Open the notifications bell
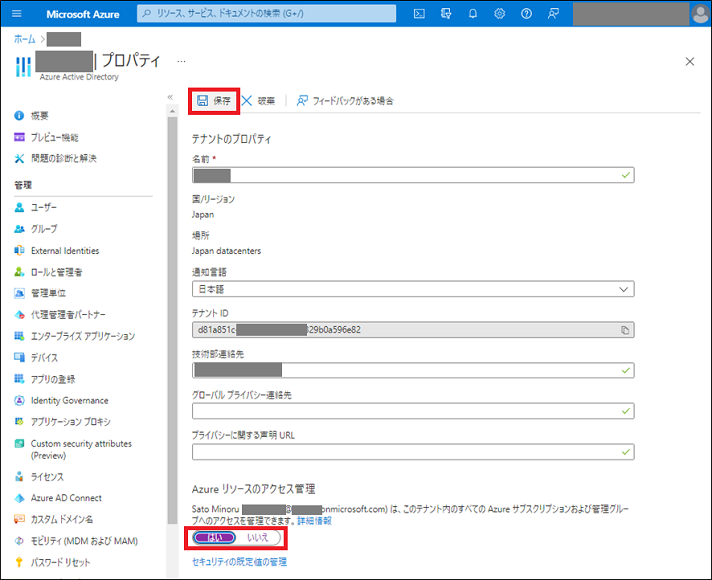Screen dimensions: 712x580 click(x=473, y=14)
